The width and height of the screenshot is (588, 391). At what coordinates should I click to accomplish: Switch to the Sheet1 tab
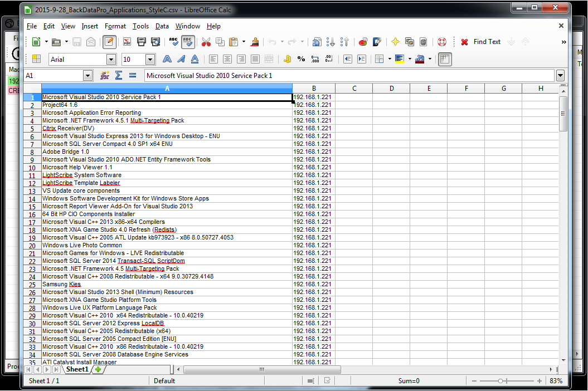pos(77,369)
